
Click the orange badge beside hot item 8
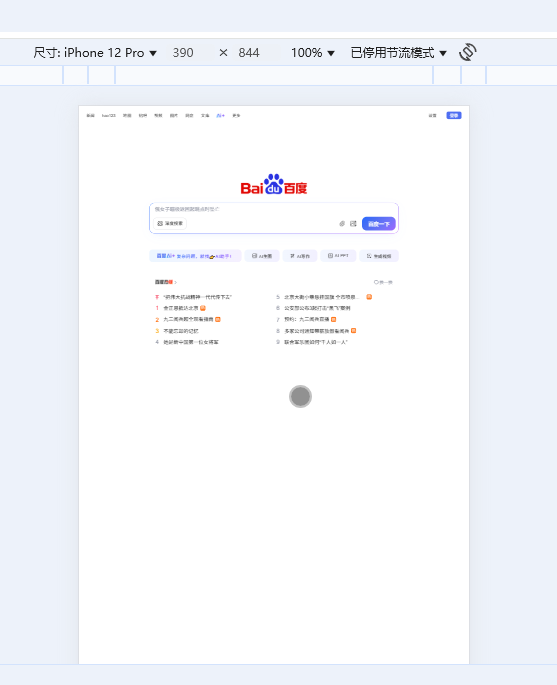click(353, 331)
